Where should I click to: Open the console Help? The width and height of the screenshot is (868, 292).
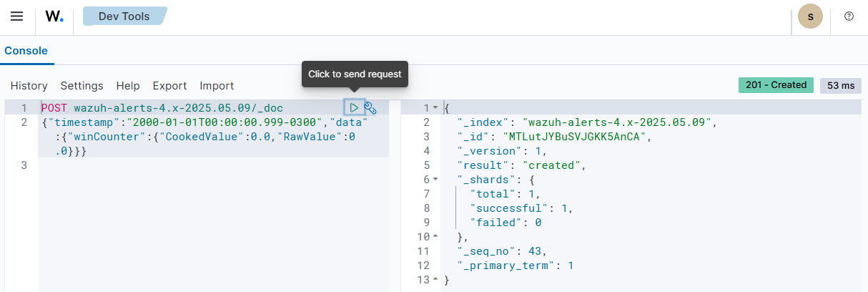(128, 86)
